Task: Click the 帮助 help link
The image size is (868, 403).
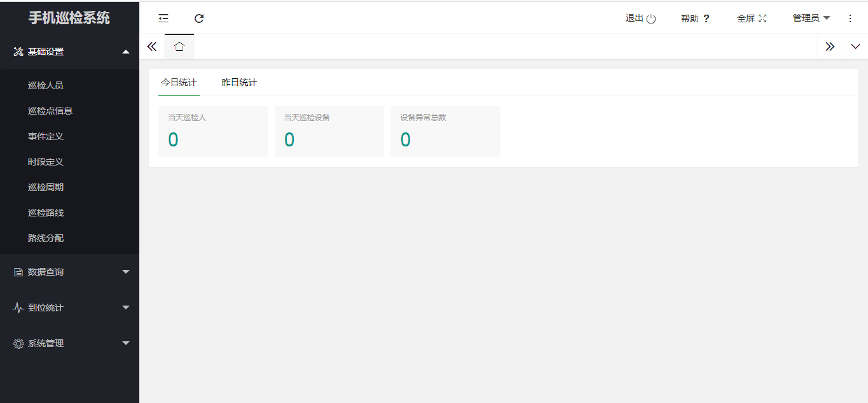Action: point(690,18)
